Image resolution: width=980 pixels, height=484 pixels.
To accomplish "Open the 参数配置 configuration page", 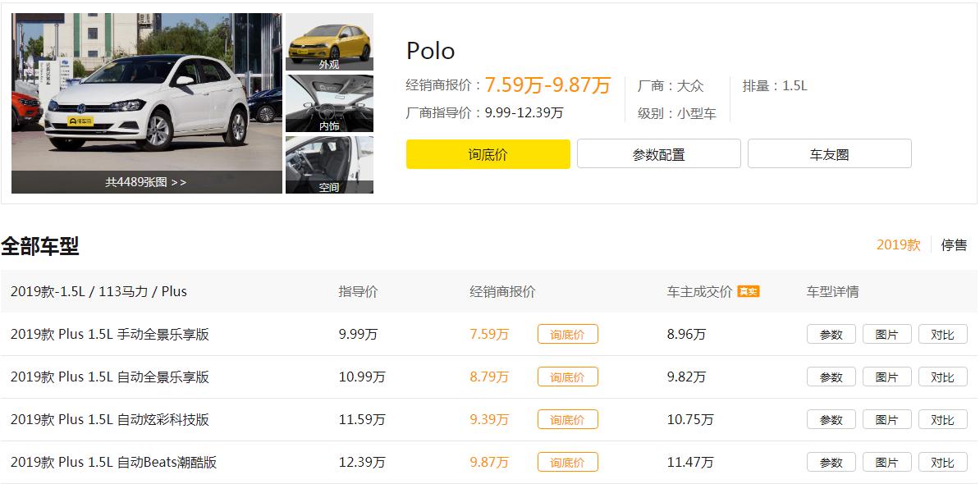I will [x=658, y=153].
